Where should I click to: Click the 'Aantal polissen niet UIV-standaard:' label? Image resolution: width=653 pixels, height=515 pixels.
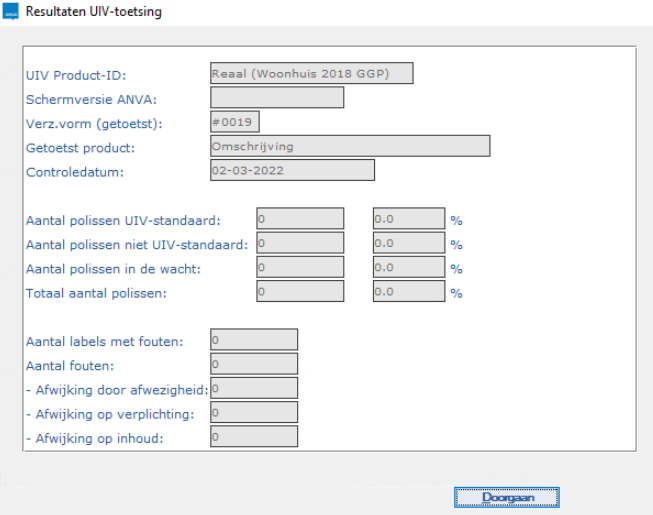[x=137, y=245]
